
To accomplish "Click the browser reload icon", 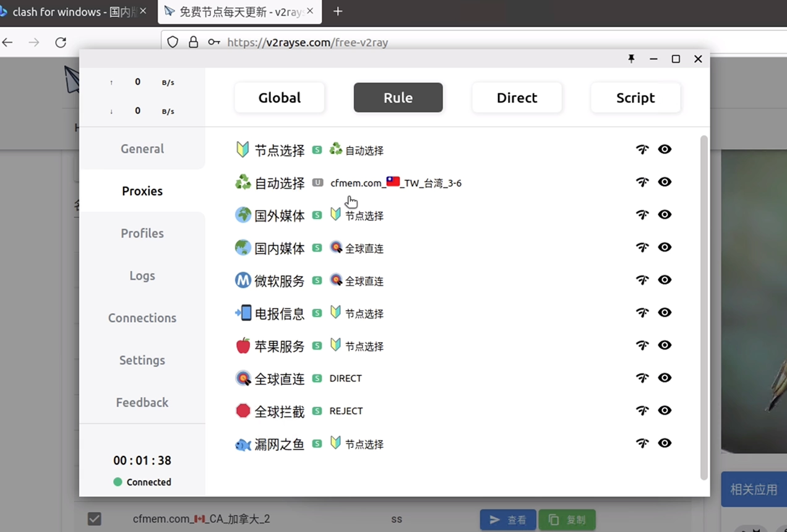I will tap(60, 42).
